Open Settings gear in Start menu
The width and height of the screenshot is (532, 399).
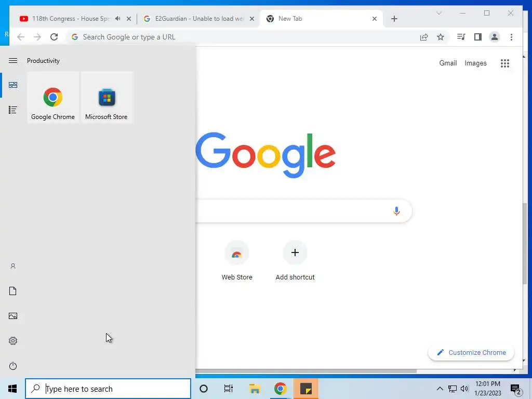pos(13,341)
